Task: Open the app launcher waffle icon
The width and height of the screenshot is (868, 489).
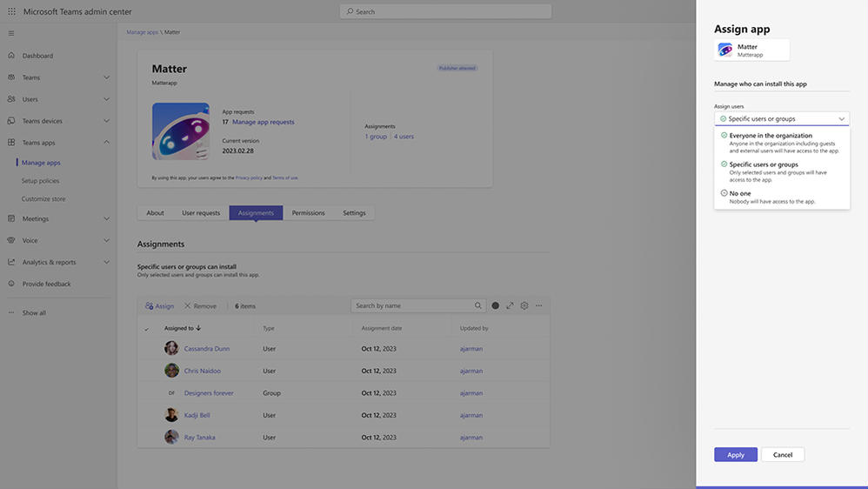Action: pos(11,11)
